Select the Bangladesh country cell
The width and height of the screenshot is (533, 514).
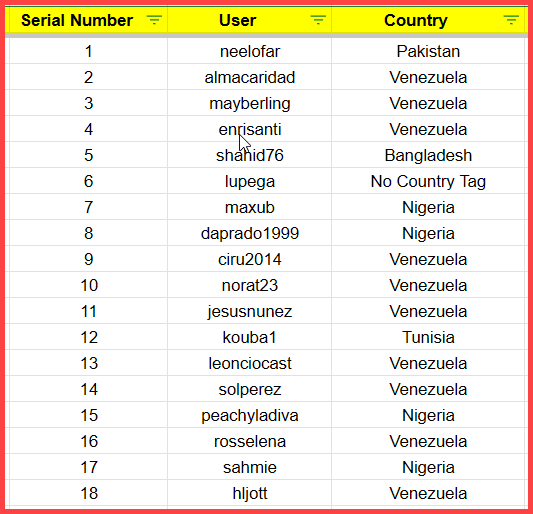[x=429, y=155]
